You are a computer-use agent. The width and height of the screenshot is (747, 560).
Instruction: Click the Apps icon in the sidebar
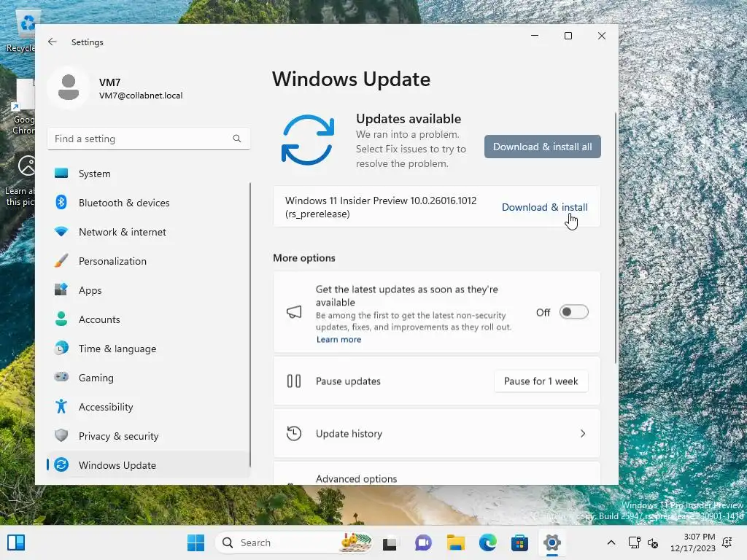point(61,290)
